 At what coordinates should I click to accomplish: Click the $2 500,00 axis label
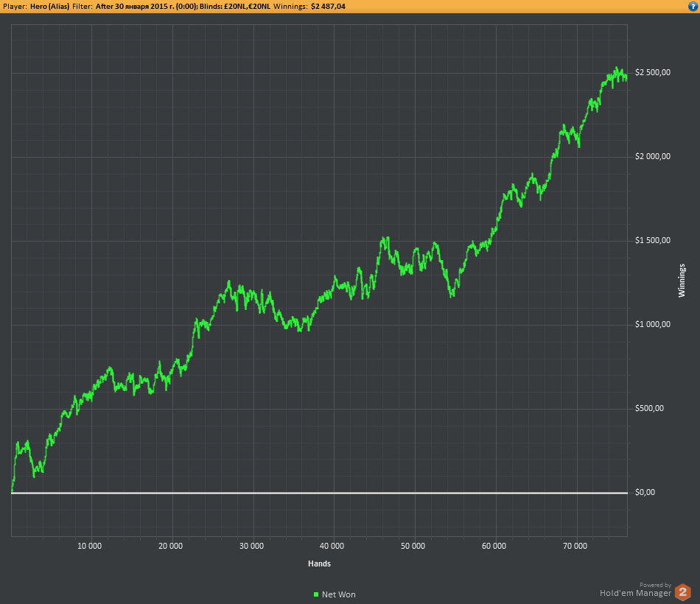pos(653,73)
